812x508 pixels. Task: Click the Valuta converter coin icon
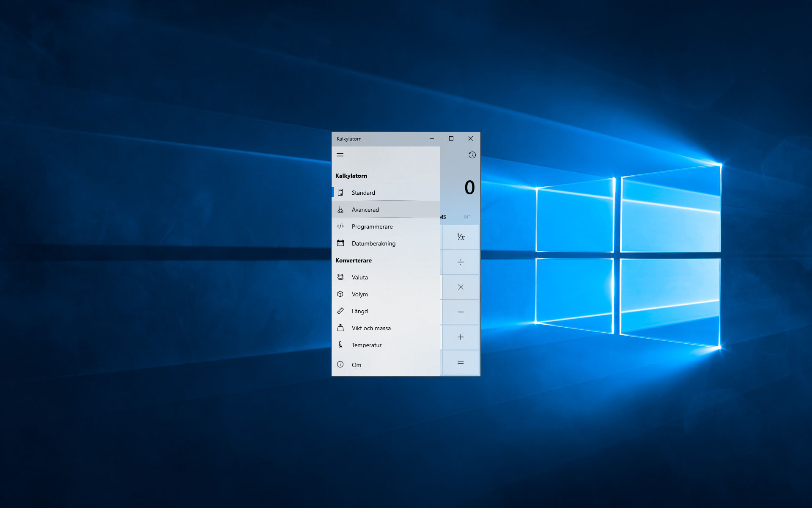click(341, 277)
